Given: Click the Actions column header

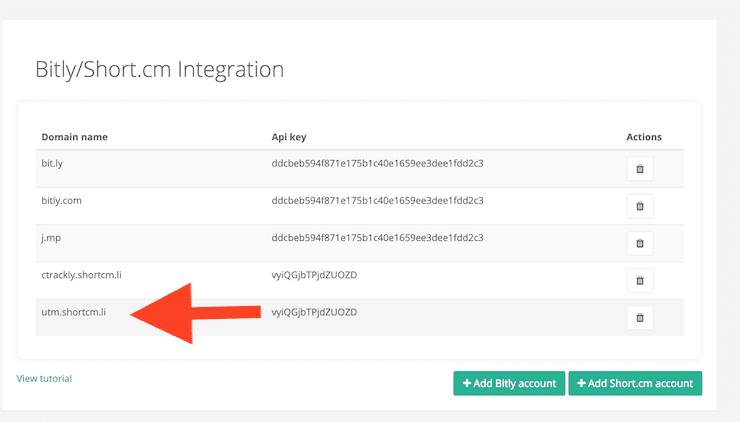Looking at the screenshot, I should 644,137.
